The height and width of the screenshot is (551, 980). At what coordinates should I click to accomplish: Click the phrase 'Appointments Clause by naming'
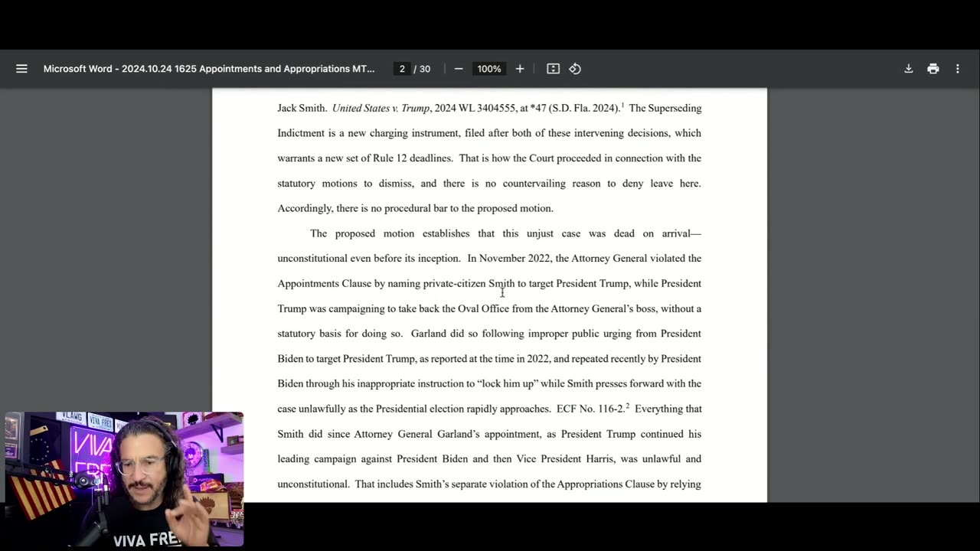349,283
